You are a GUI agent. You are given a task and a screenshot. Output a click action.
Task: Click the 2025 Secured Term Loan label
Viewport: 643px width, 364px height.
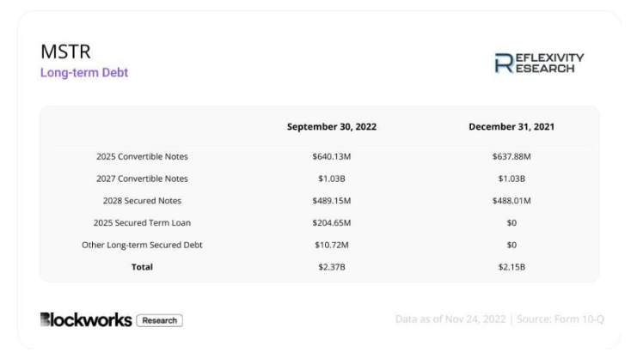(142, 222)
